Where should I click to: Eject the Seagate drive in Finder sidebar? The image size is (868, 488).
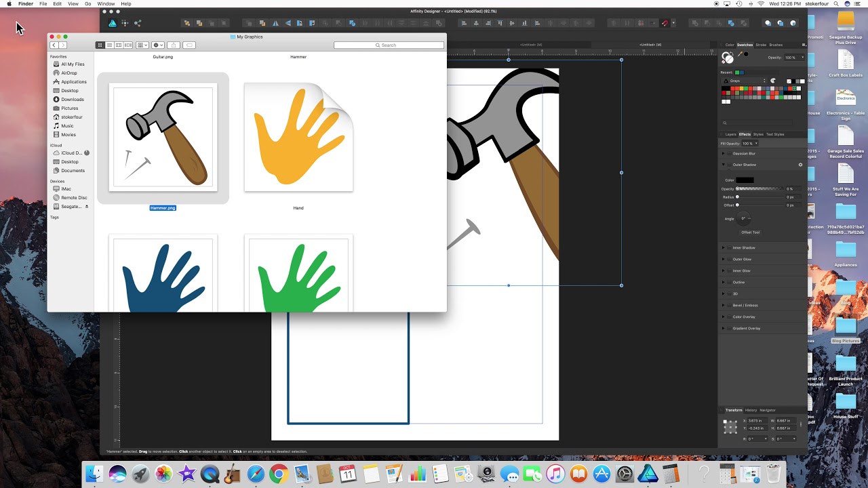[87, 207]
